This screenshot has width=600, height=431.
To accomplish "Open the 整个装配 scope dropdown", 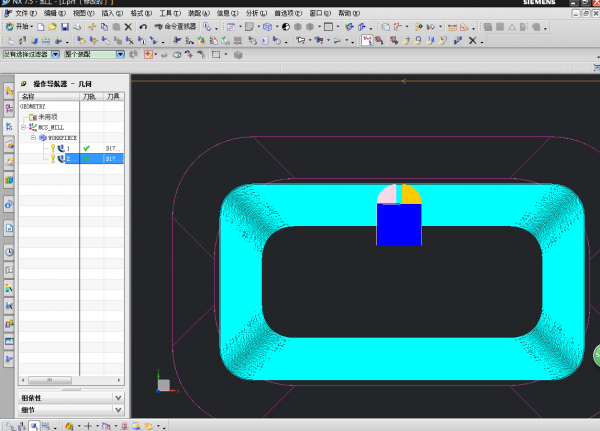I will click(121, 54).
